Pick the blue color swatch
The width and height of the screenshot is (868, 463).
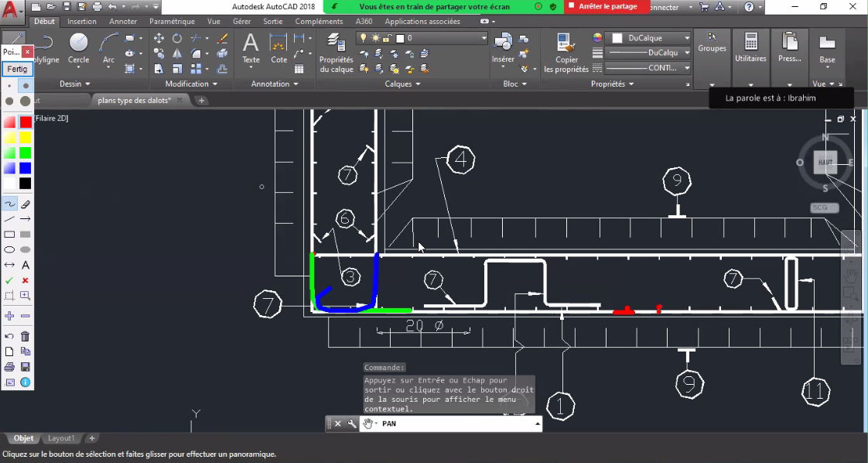tap(25, 168)
